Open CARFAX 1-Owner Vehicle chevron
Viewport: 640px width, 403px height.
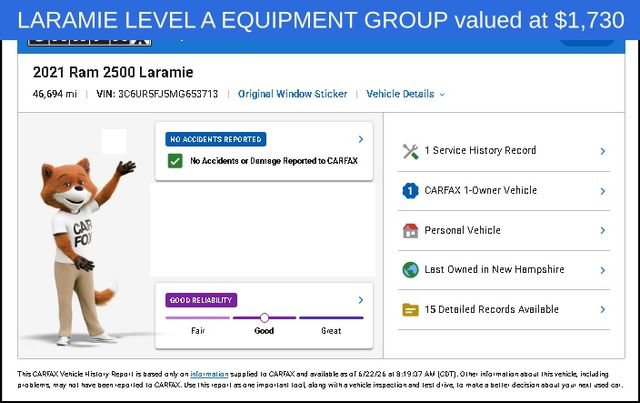602,191
